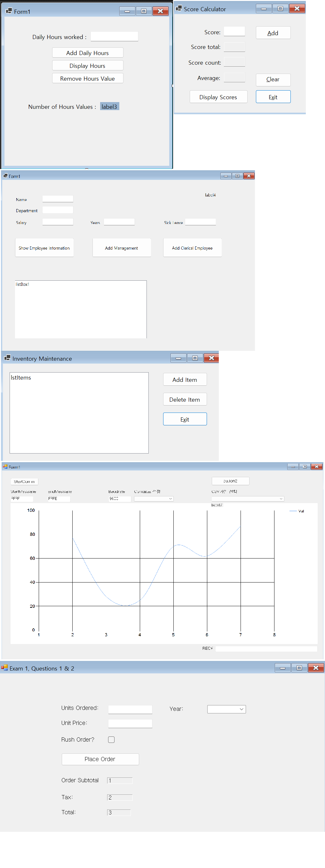The image size is (325, 868).
Task: Click the Val legend entry on chart
Action: click(297, 511)
